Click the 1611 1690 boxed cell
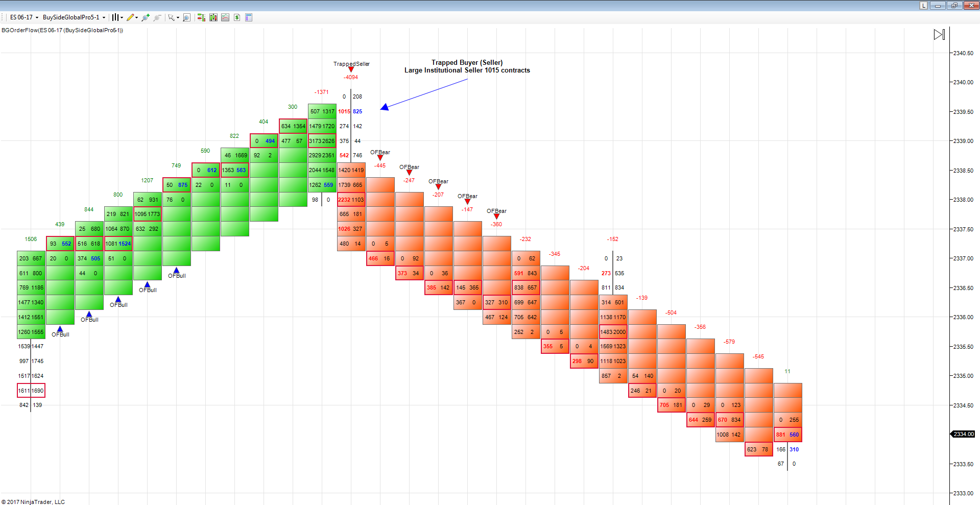Viewport: 980px width, 505px height. point(31,391)
